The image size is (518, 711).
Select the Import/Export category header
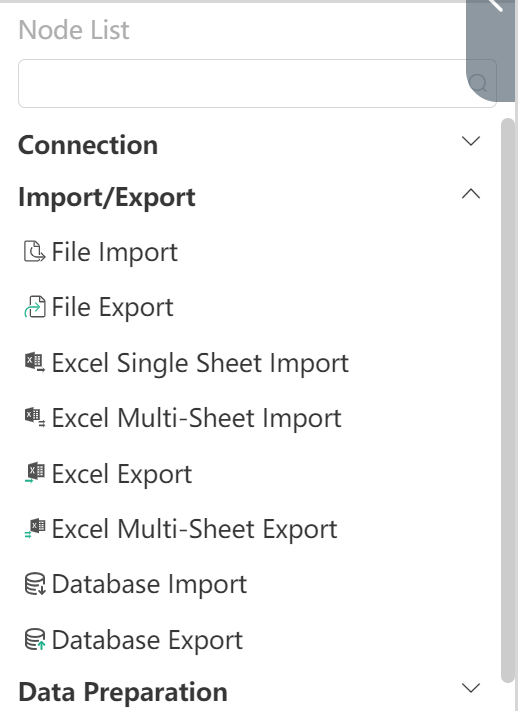[107, 198]
